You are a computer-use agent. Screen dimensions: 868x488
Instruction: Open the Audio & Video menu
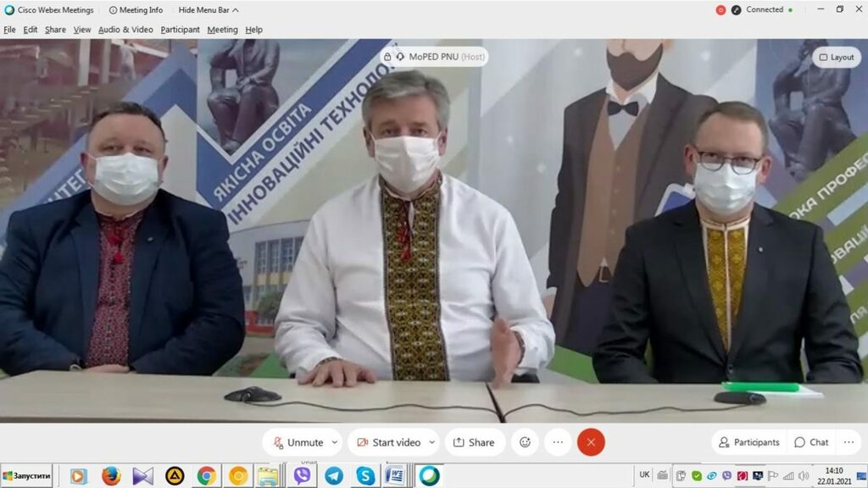(x=125, y=30)
